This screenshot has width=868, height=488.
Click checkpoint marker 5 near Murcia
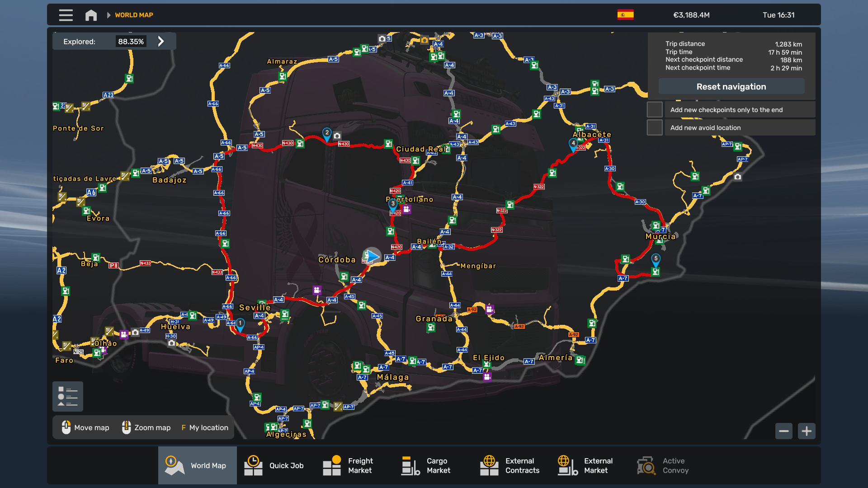pyautogui.click(x=656, y=259)
